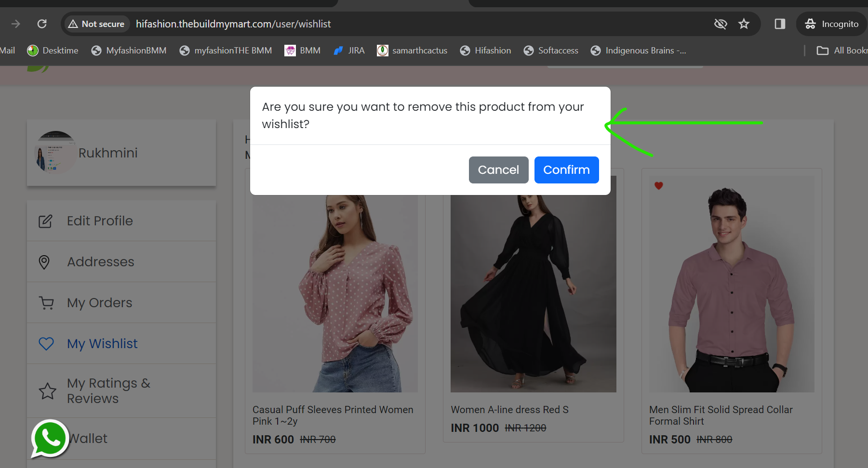Reload the page with the refresh icon

coord(42,24)
